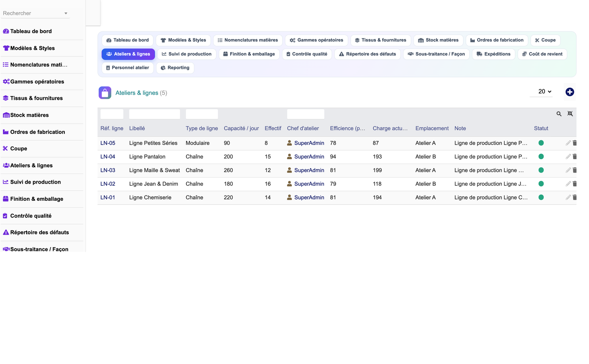Edit row LN-03 with pencil icon
This screenshot has height=364, width=589.
coord(568,170)
